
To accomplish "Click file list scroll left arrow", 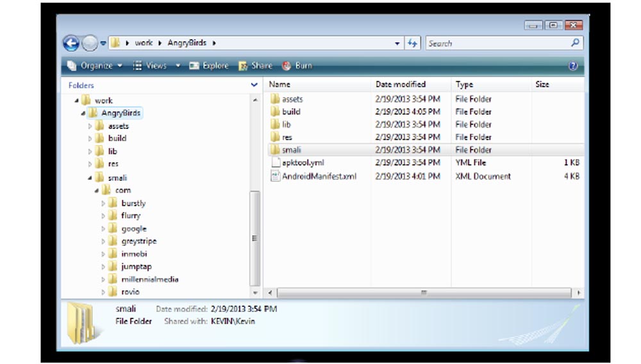I will 270,292.
